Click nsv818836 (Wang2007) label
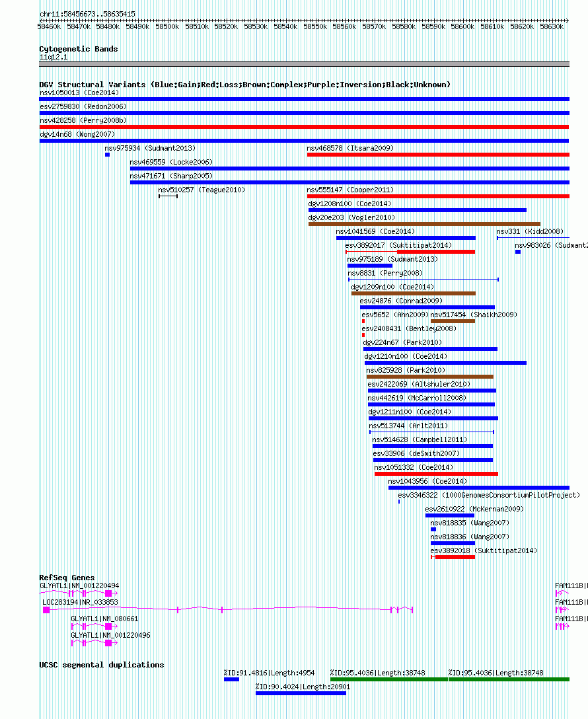588x719 pixels. coord(470,537)
